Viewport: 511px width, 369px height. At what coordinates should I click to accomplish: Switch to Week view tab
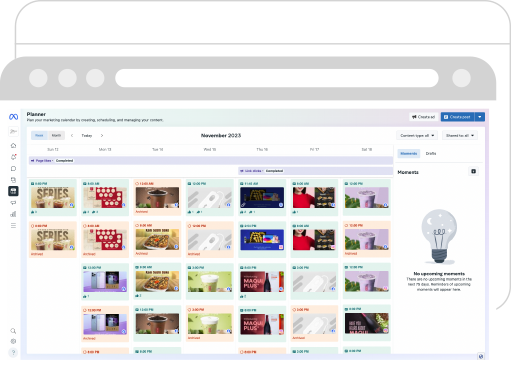39,135
